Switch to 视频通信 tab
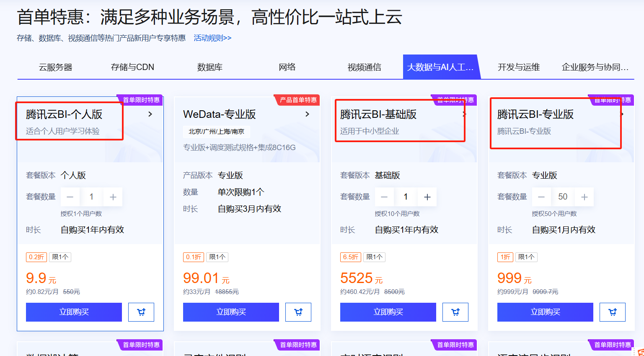This screenshot has width=644, height=356. [365, 67]
